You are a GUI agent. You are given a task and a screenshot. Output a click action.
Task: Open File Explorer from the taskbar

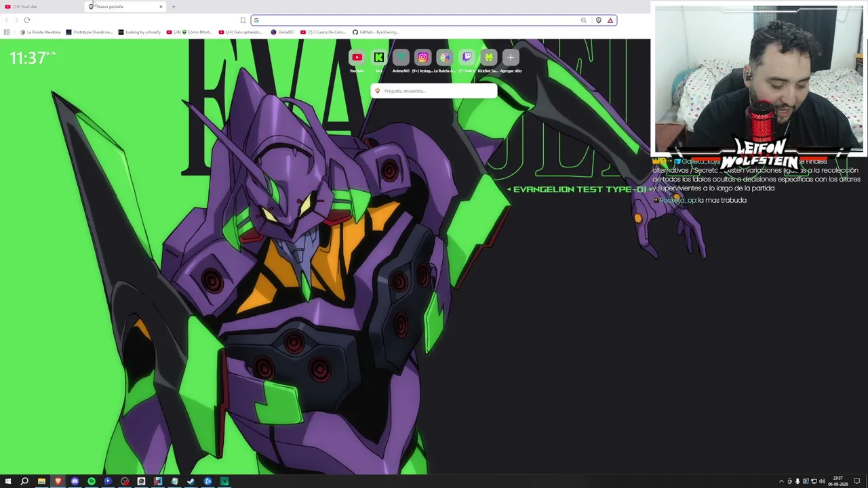(41, 481)
